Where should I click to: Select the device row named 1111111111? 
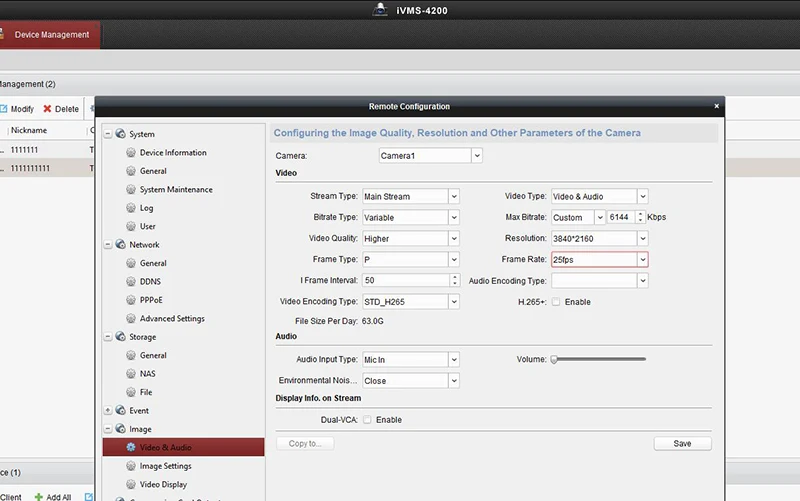coord(47,168)
